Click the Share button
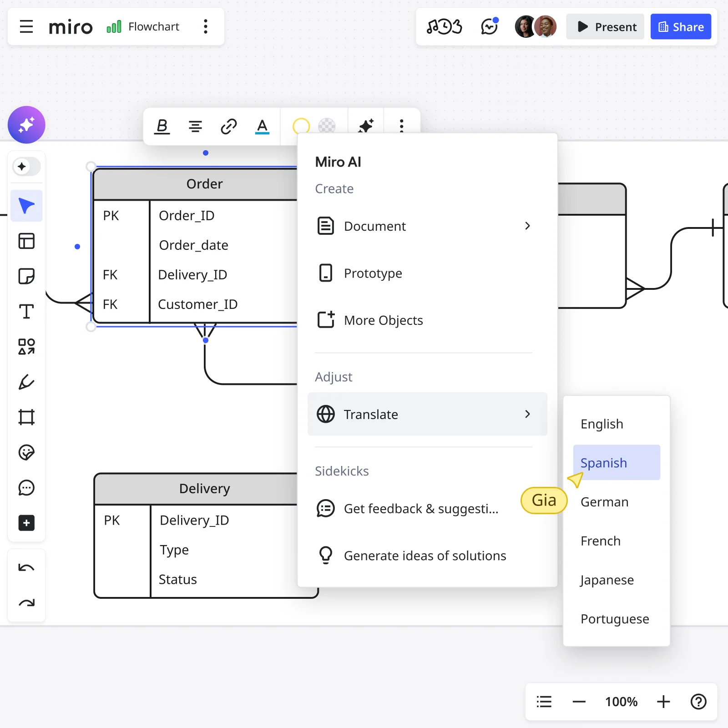Image resolution: width=728 pixels, height=728 pixels. pyautogui.click(x=681, y=27)
